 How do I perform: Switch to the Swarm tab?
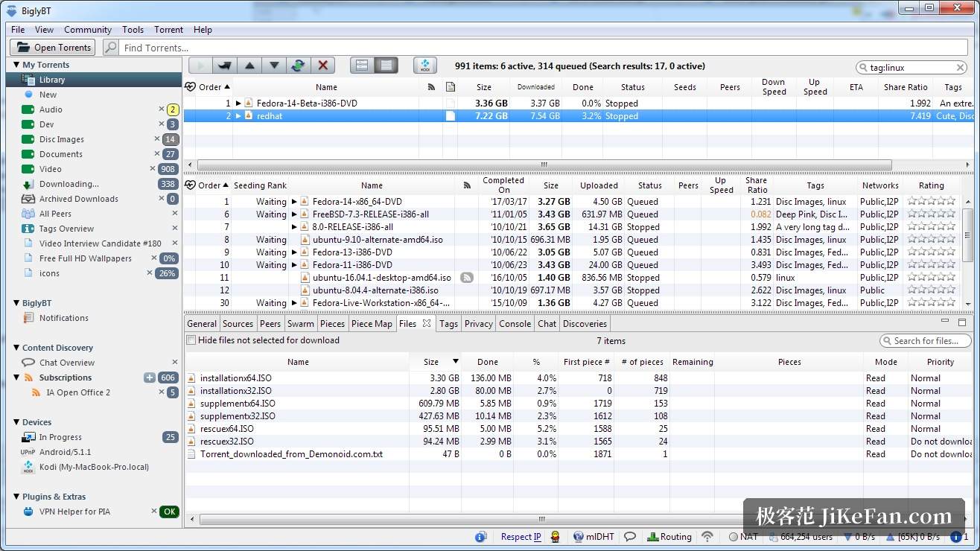pos(301,324)
